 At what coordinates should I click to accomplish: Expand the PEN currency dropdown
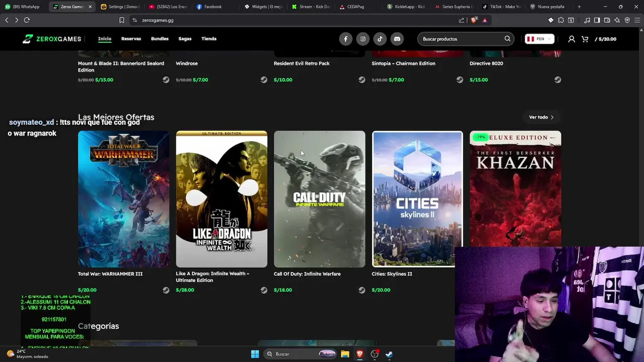coord(539,39)
